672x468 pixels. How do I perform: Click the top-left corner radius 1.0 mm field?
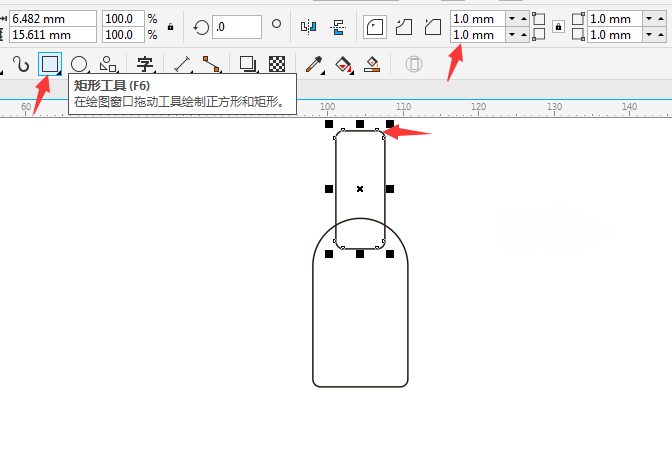478,19
